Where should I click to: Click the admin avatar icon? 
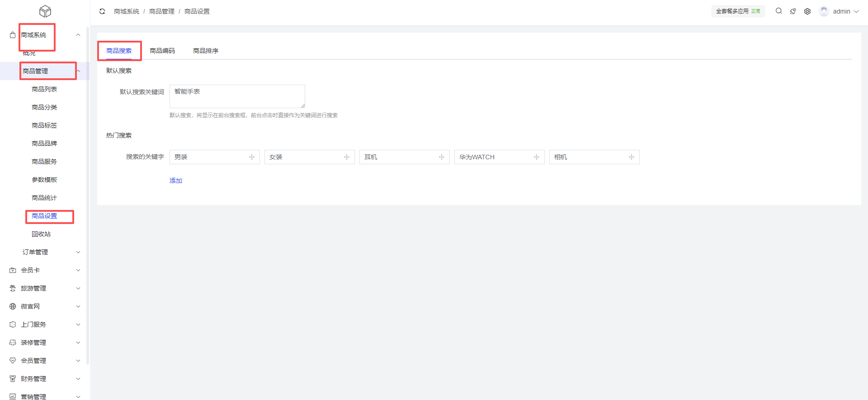[824, 11]
